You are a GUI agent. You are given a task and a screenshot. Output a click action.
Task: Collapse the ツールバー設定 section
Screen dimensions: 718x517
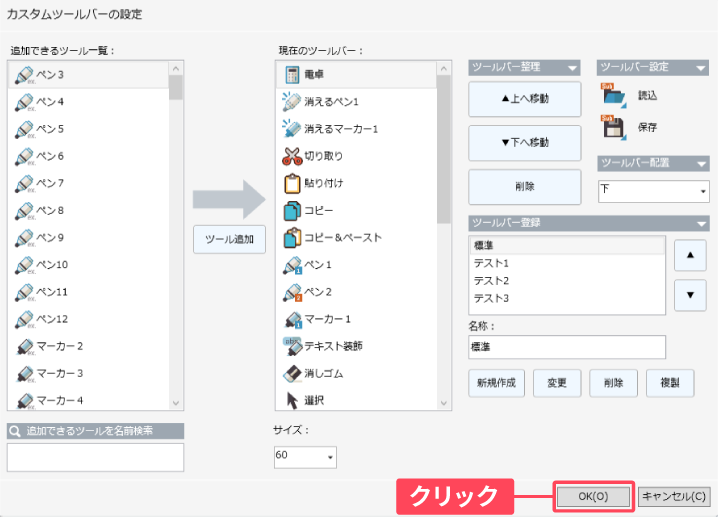tap(701, 68)
